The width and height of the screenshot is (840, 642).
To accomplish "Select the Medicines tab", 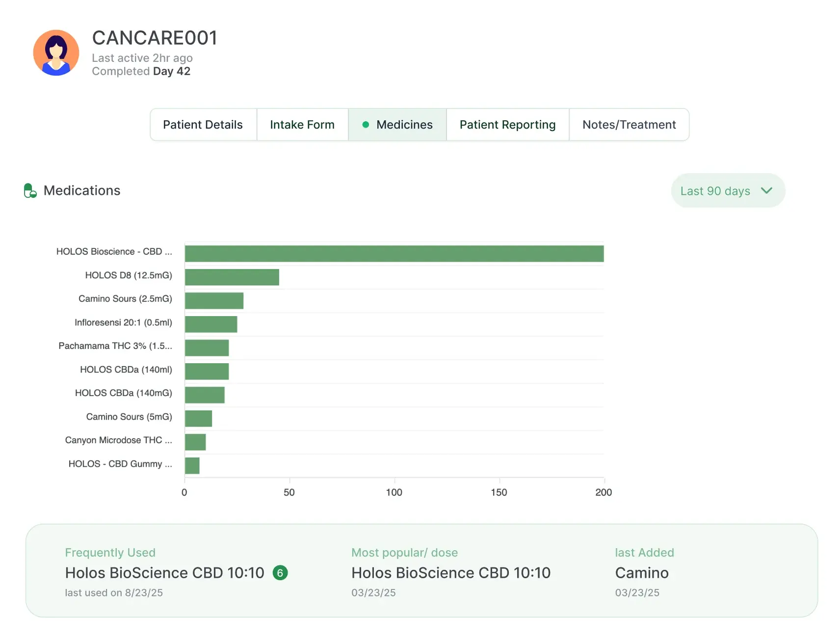I will tap(397, 125).
